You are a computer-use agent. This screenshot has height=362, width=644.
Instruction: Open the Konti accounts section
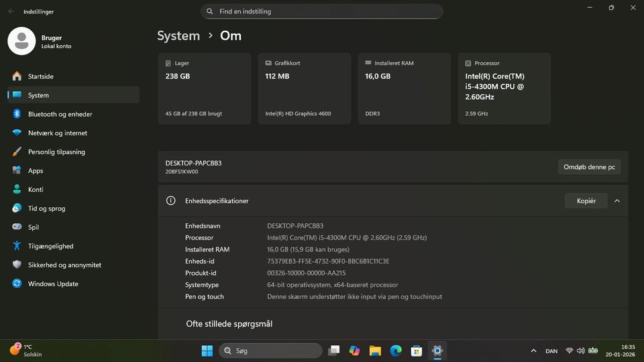pos(36,190)
